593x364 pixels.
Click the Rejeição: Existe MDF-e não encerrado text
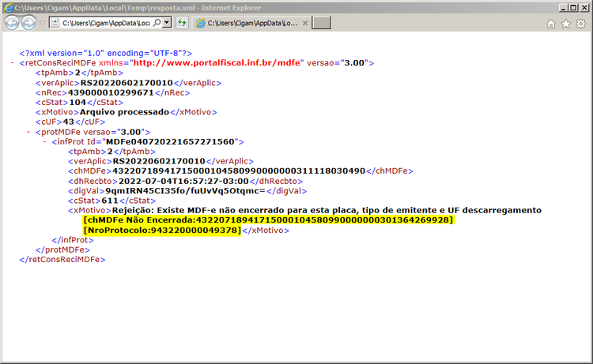327,210
